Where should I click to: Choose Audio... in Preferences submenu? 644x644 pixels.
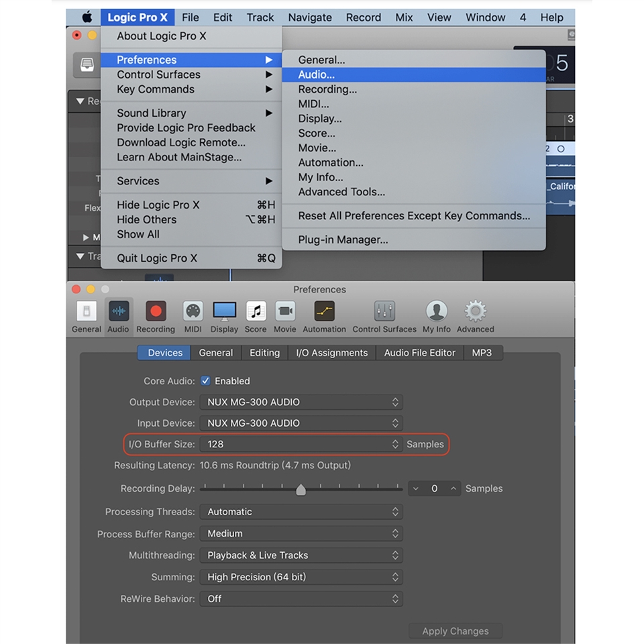414,74
